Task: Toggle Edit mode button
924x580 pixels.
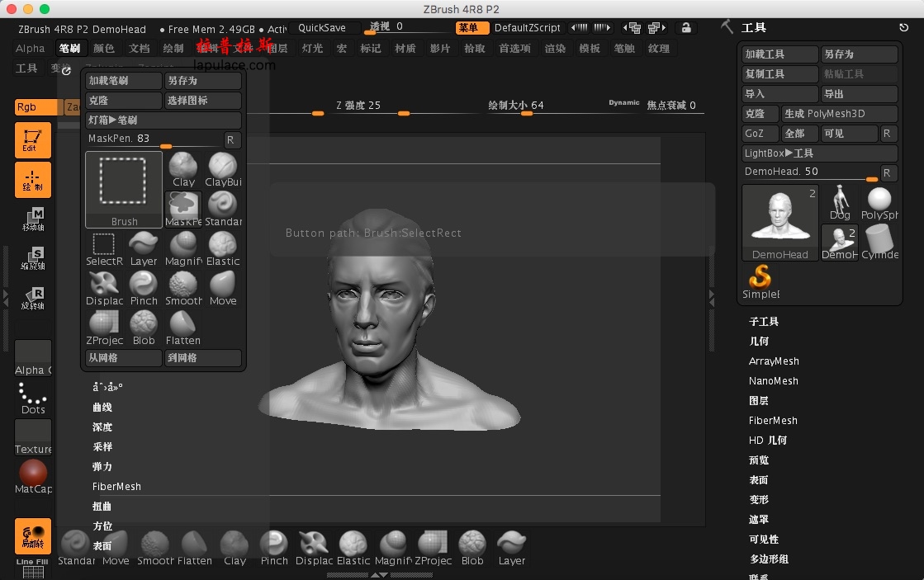Action: click(x=32, y=140)
